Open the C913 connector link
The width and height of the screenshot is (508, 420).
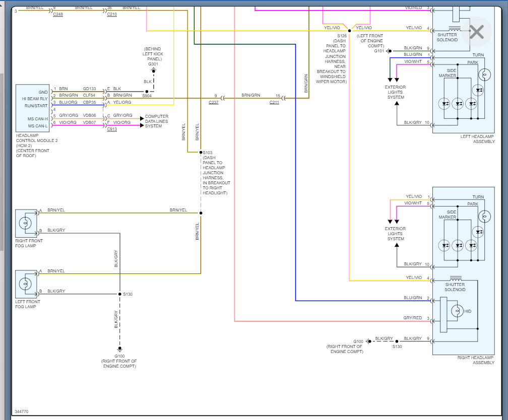(x=112, y=129)
